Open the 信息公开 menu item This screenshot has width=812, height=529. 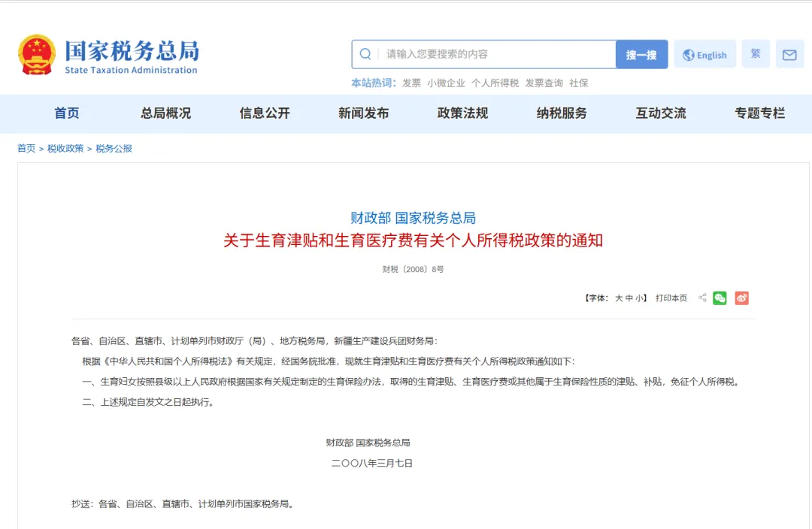point(265,113)
